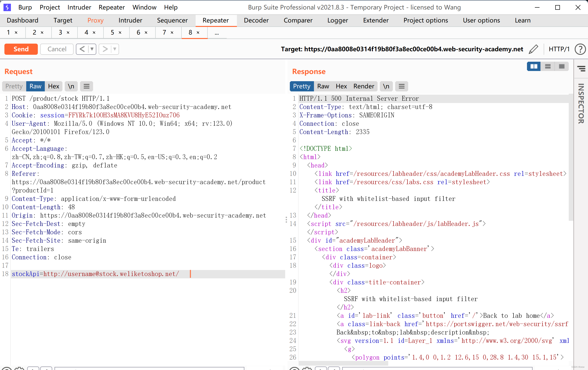Screen dimensions: 588x370
Task: Open the help question mark icon
Action: [x=580, y=49]
